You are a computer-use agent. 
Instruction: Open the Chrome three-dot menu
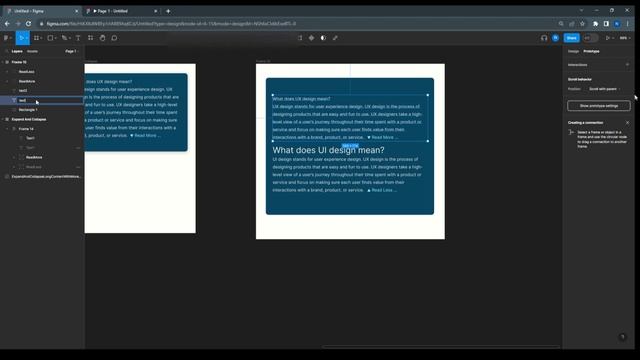pos(628,24)
